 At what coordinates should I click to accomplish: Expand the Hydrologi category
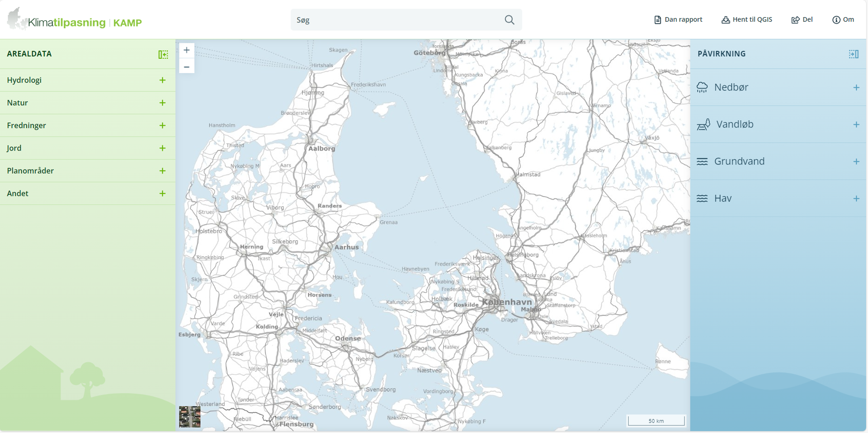click(163, 80)
